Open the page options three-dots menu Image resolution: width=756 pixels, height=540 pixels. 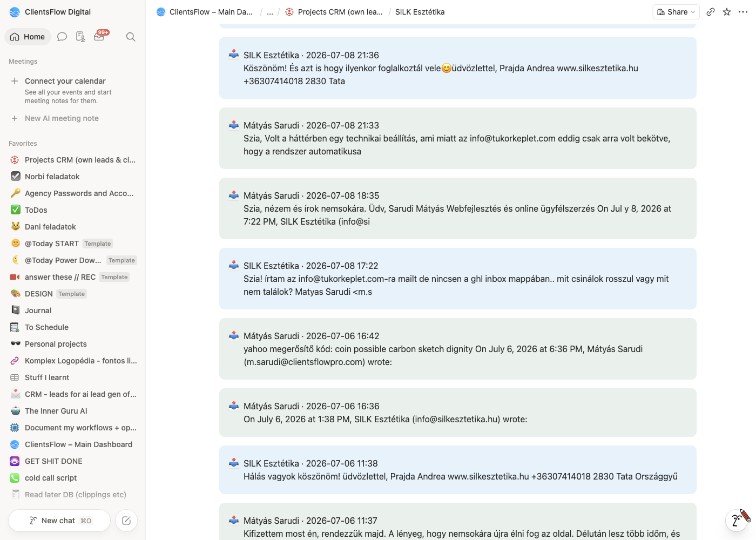pyautogui.click(x=743, y=12)
